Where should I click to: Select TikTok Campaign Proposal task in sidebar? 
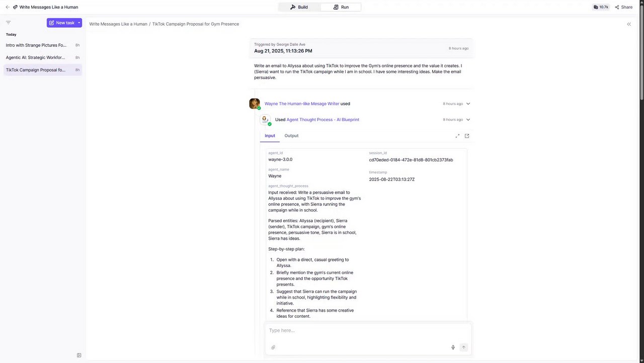tap(43, 70)
